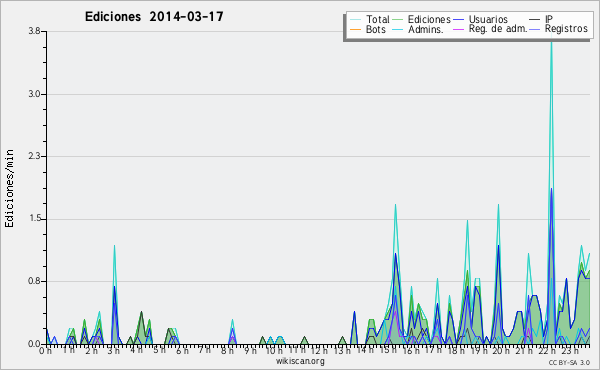Click the 3.8 y-axis value

pyautogui.click(x=34, y=31)
